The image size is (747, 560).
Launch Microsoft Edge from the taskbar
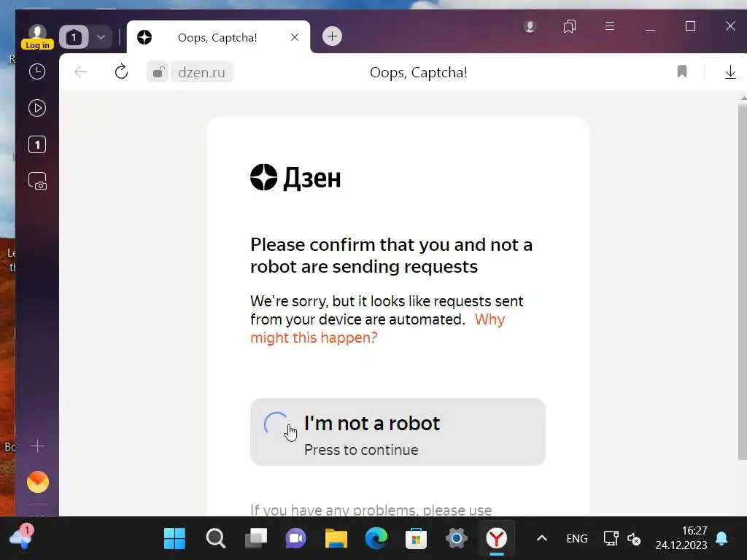click(x=376, y=539)
